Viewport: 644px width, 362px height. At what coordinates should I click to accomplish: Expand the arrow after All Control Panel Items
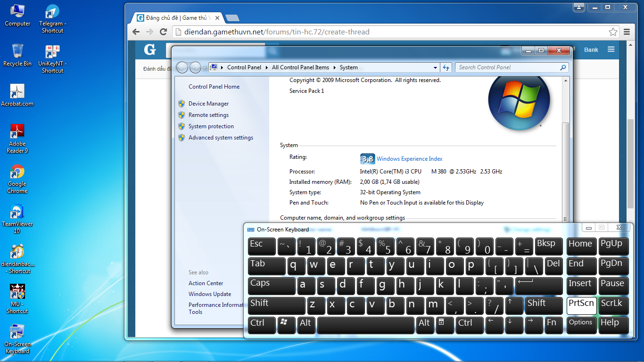point(335,67)
